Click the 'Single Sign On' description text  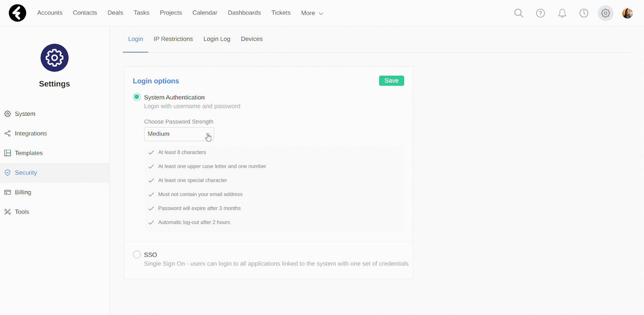(x=276, y=264)
